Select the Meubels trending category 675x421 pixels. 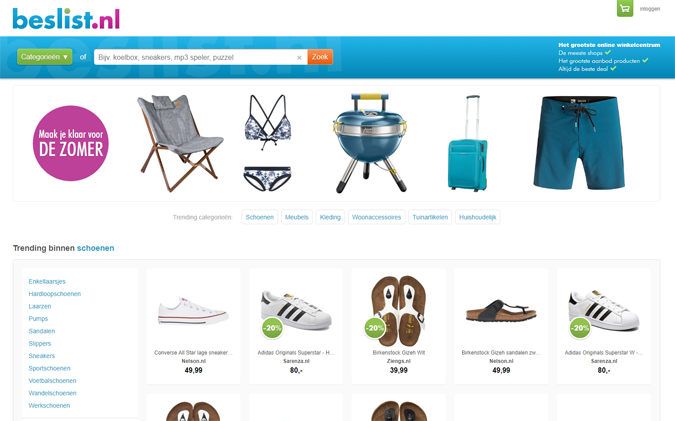pyautogui.click(x=297, y=217)
